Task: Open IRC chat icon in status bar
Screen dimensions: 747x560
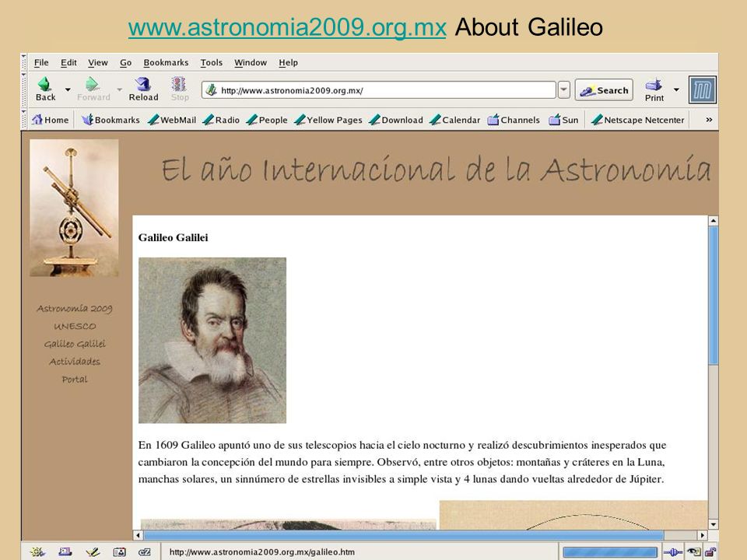Action: click(145, 552)
